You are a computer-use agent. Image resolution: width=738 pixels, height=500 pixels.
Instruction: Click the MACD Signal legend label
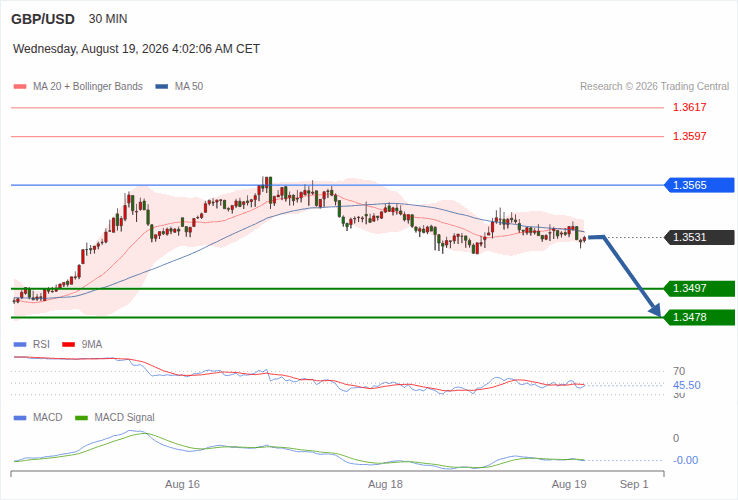point(124,418)
